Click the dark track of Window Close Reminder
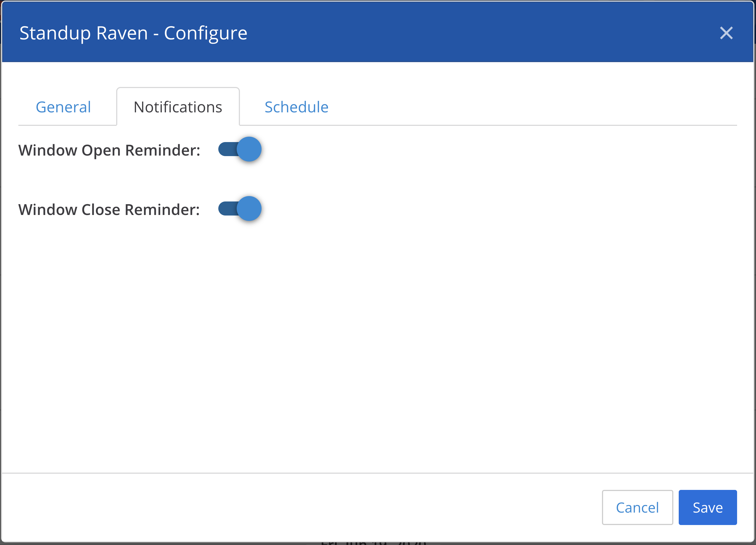Viewport: 756px width, 545px height. pyautogui.click(x=227, y=208)
